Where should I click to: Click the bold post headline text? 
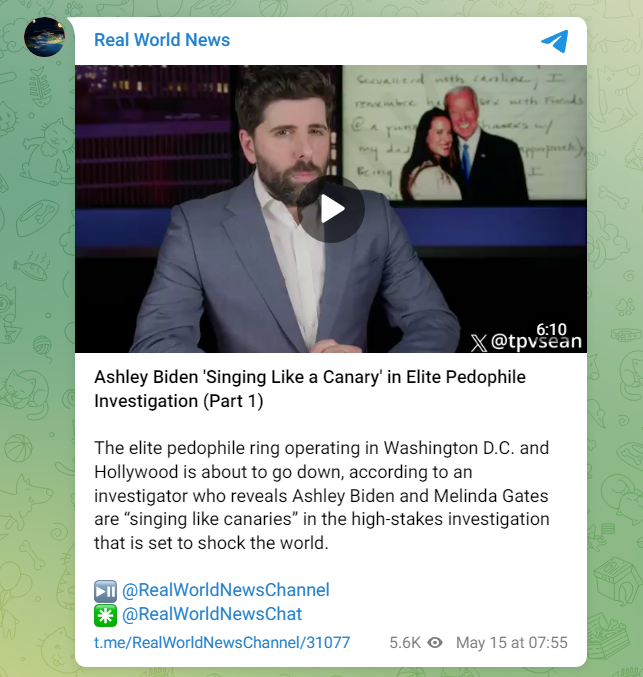click(310, 389)
